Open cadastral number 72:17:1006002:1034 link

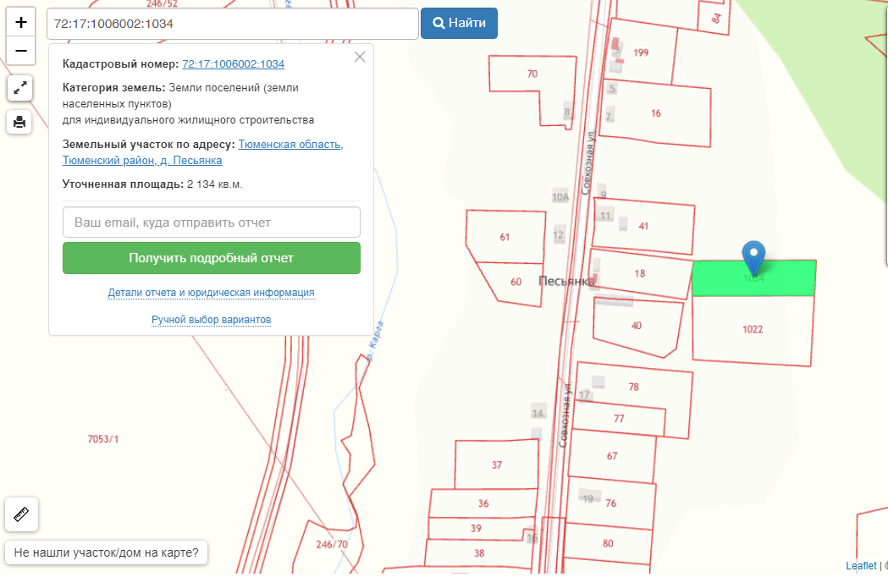click(x=233, y=64)
